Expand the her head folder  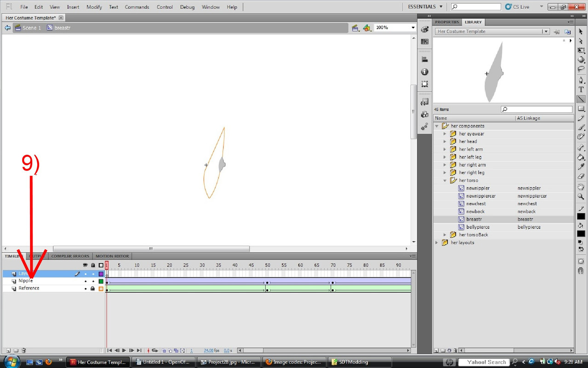pyautogui.click(x=445, y=142)
